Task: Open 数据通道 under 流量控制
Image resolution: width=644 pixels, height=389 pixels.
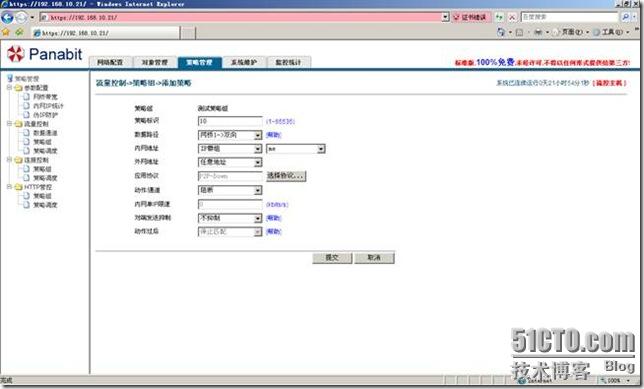Action: click(x=45, y=133)
